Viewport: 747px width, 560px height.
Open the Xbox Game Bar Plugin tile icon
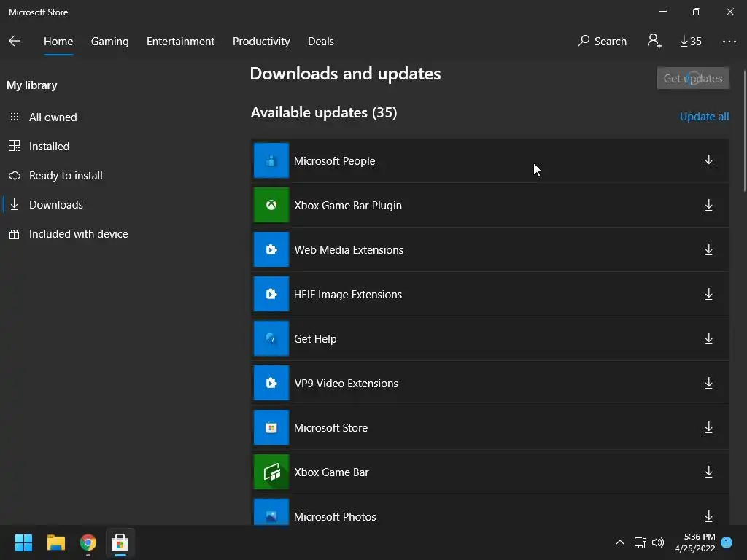pyautogui.click(x=271, y=205)
